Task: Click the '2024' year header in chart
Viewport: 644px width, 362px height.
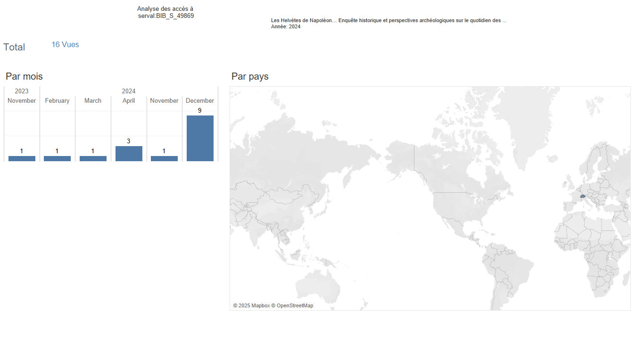Action: coord(129,91)
